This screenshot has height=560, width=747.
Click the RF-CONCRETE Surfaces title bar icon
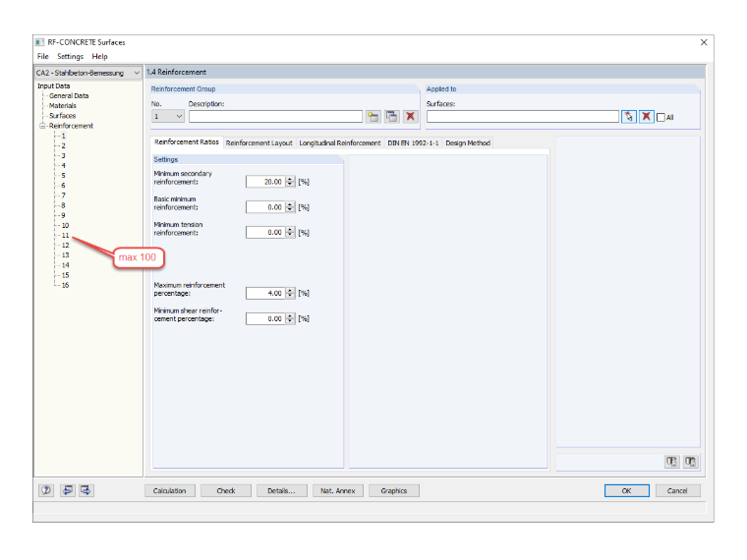coord(40,42)
